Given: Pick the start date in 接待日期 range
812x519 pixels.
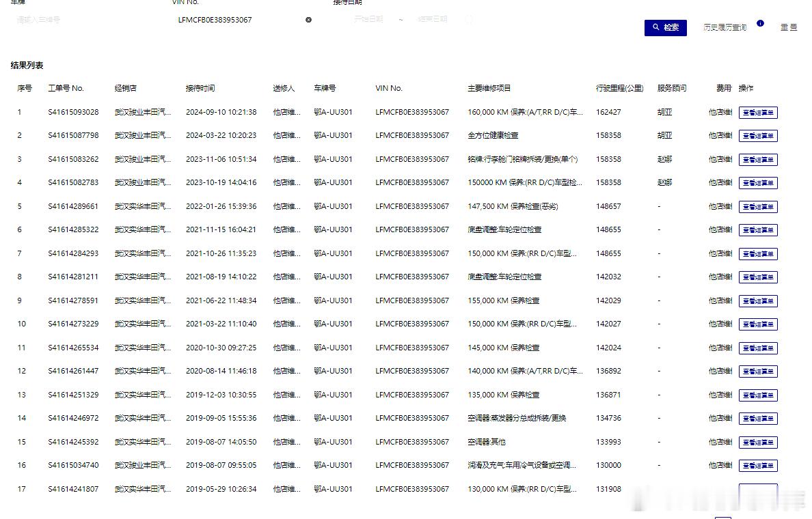Looking at the screenshot, I should coord(368,19).
